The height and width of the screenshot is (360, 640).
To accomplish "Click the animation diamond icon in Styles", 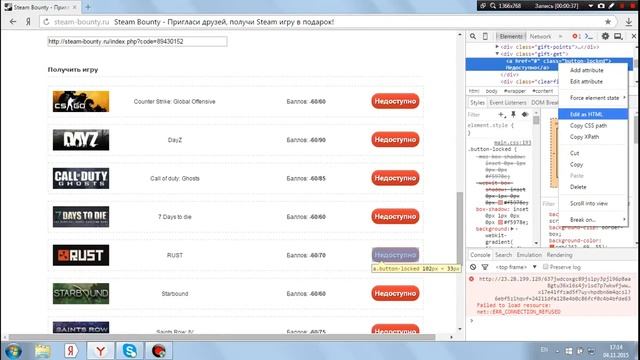I will (x=525, y=115).
